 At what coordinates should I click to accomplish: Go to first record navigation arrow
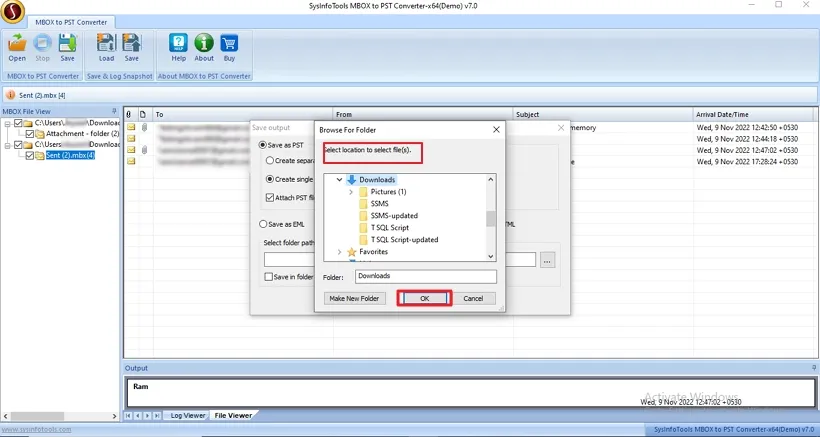tap(128, 416)
